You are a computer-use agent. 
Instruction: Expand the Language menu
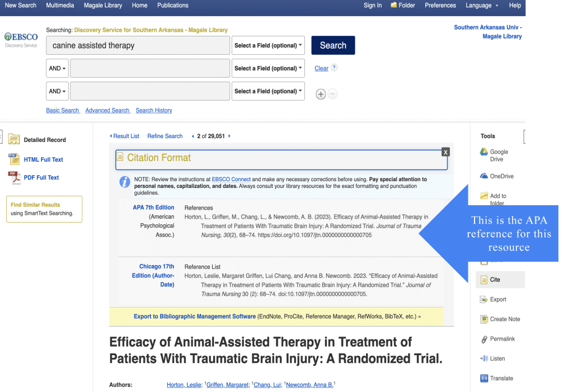coord(482,6)
